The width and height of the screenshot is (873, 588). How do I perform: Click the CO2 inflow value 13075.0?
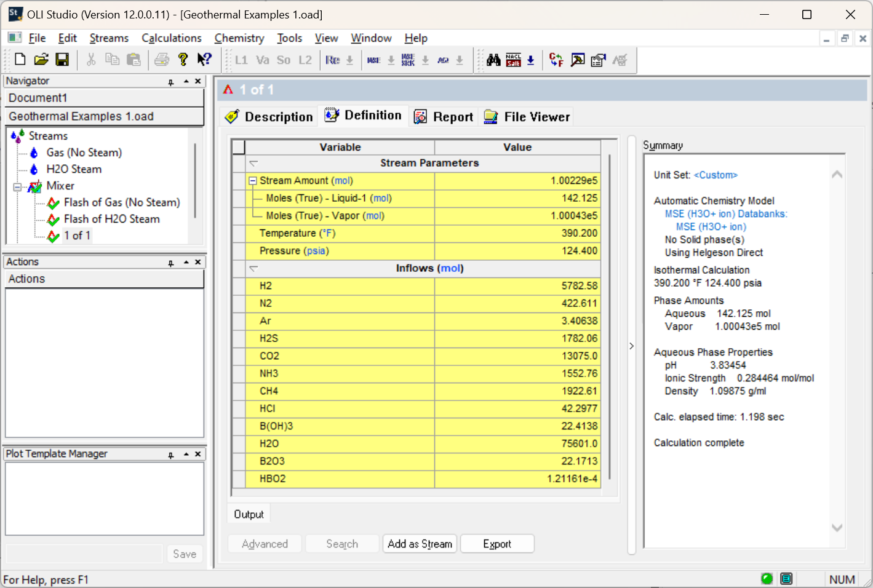[x=517, y=356]
